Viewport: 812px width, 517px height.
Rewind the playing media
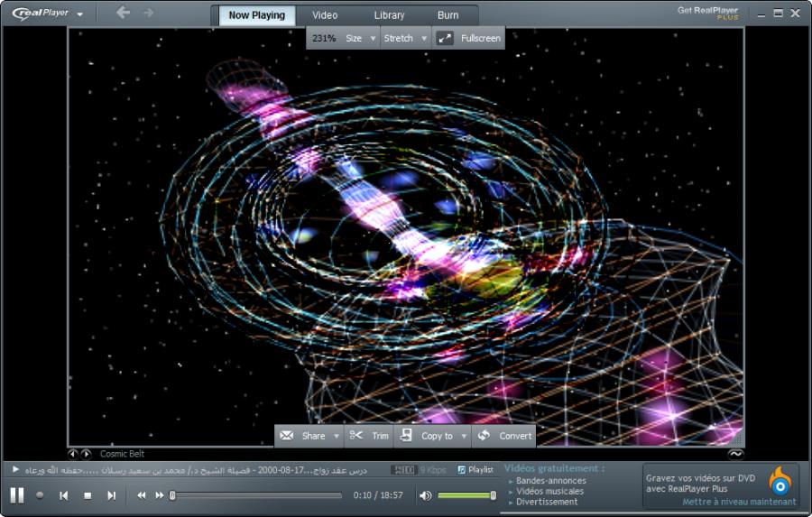142,495
